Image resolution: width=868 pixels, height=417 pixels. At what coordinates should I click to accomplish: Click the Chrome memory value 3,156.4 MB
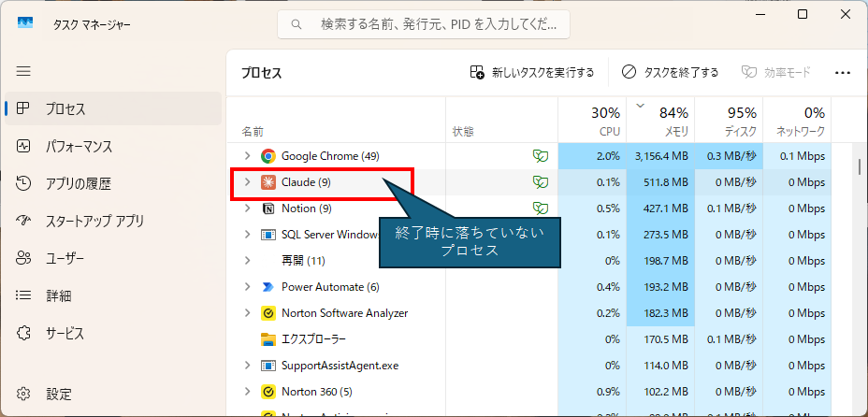point(661,156)
